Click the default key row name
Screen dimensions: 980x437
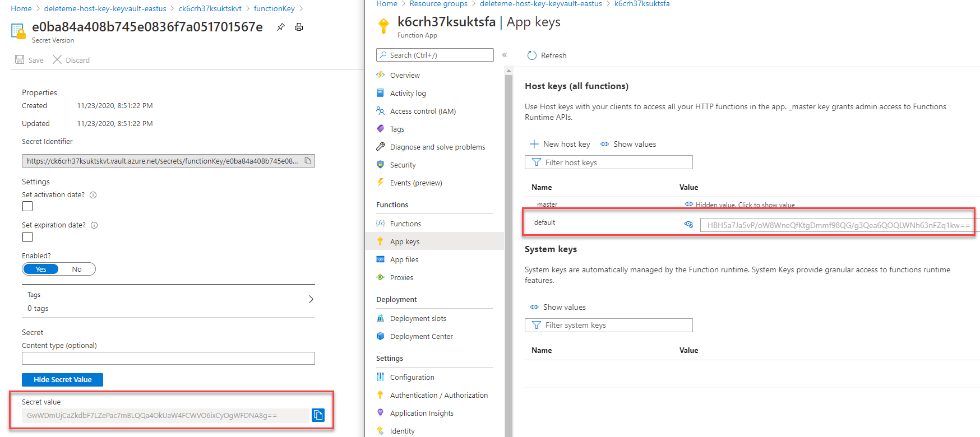point(544,222)
